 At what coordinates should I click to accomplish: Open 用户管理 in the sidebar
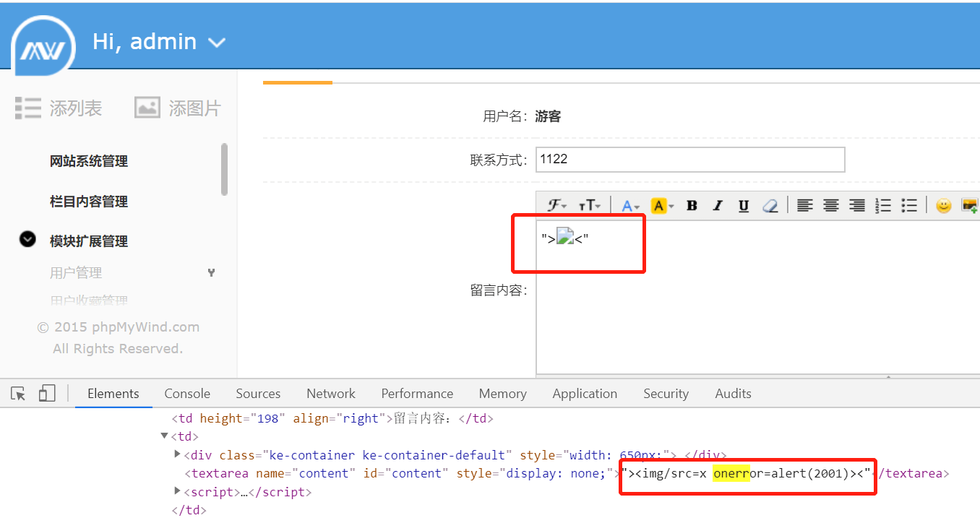[x=76, y=273]
